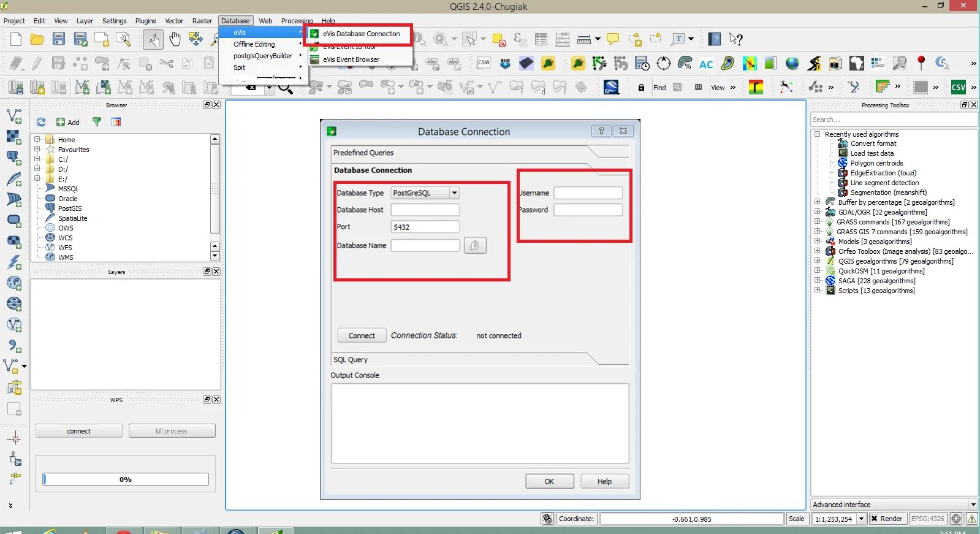Viewport: 980px width, 534px height.
Task: Select the Pan Map hand tool
Action: (x=175, y=39)
